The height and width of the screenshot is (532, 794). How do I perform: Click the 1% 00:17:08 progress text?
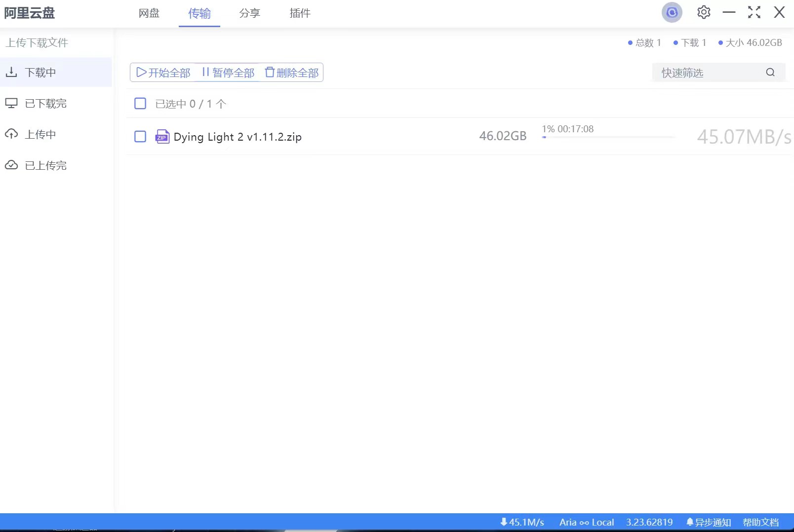click(x=568, y=129)
